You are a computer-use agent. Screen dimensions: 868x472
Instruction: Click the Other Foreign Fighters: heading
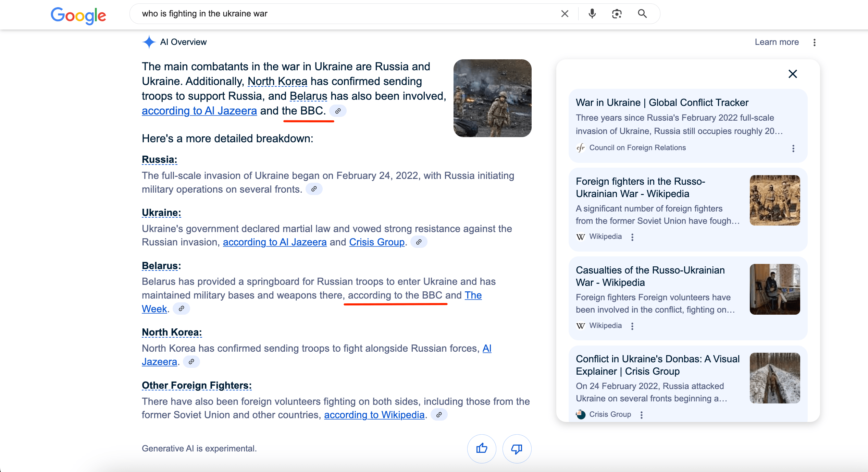(x=197, y=386)
